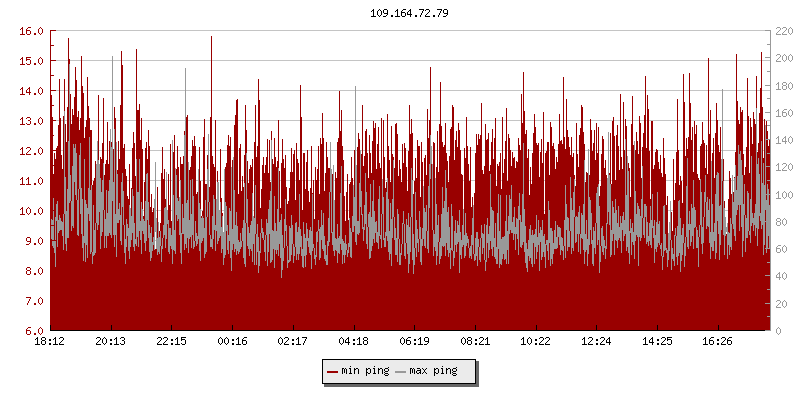Click the 10.0 left axis value
This screenshot has height=400, width=800.
click(32, 211)
